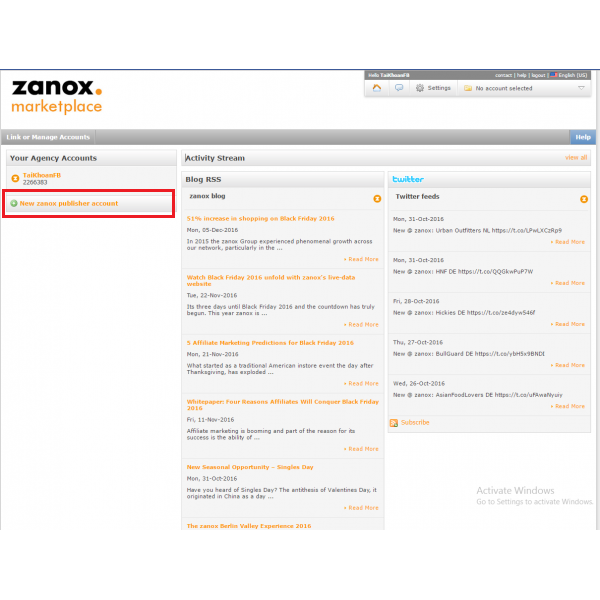Read More for BullGuard DE tweet
The width and height of the screenshot is (600, 600).
pyautogui.click(x=568, y=365)
